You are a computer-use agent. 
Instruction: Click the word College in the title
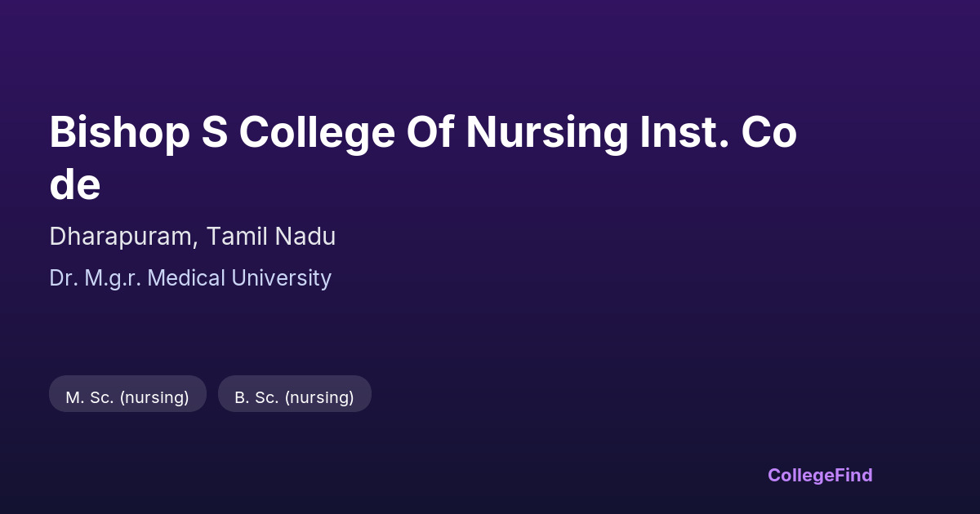[317, 132]
